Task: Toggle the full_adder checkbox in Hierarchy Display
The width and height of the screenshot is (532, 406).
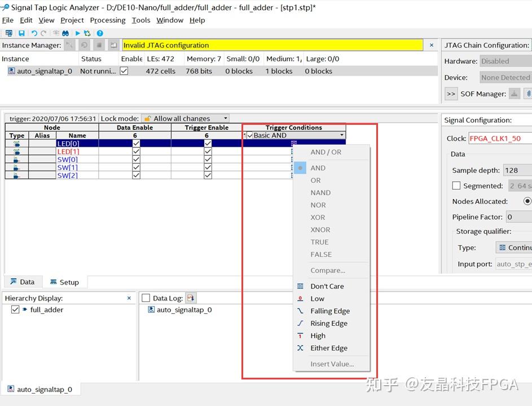Action: 15,309
